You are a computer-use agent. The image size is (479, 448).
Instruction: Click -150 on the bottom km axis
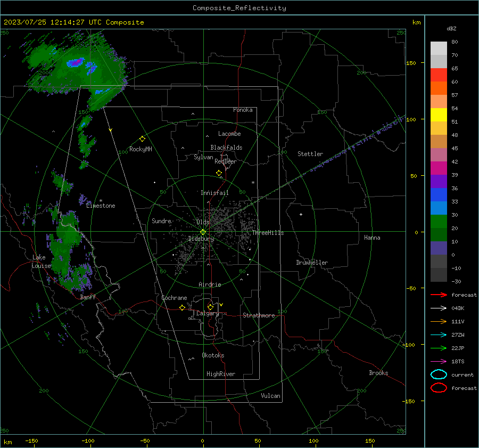click(x=31, y=441)
